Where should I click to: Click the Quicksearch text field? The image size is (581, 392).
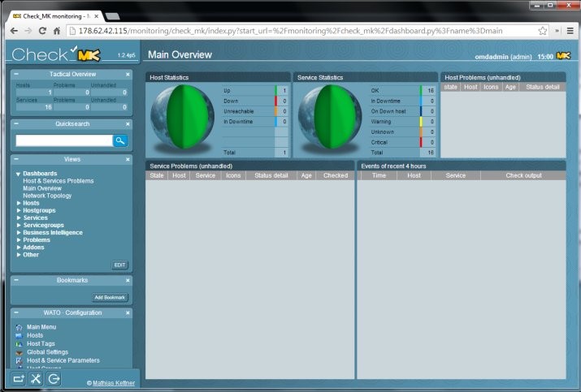(63, 140)
